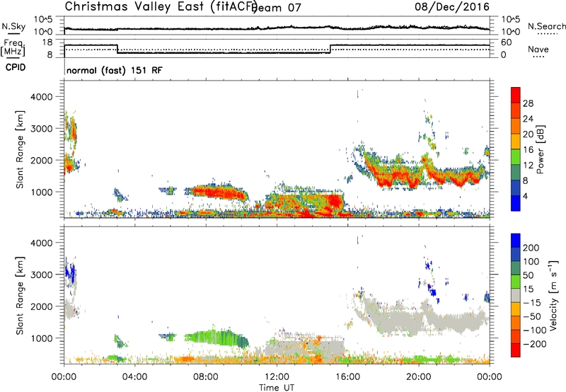Click the Freq. [MHz] axis label

coord(13,47)
